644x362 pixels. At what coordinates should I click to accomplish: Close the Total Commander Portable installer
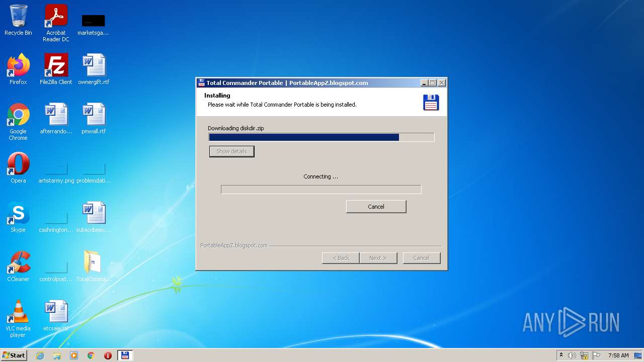click(441, 83)
